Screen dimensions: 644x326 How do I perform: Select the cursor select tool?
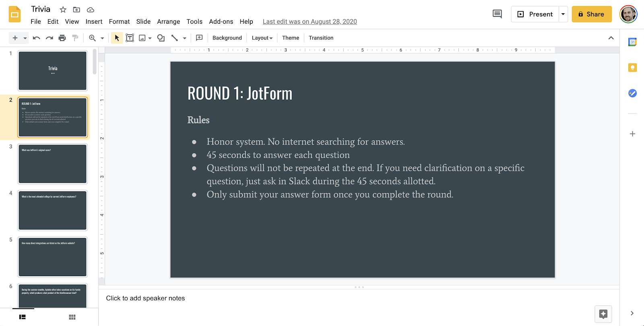(117, 38)
